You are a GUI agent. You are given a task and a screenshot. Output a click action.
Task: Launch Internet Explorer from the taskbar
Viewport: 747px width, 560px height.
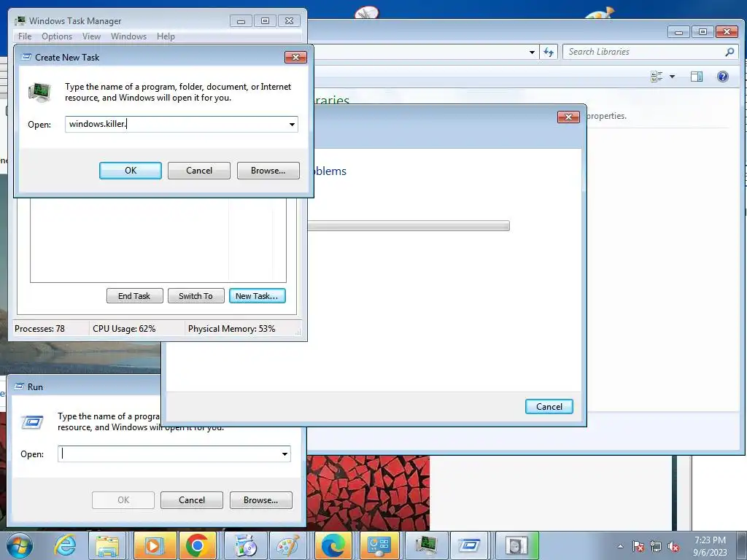click(x=65, y=545)
